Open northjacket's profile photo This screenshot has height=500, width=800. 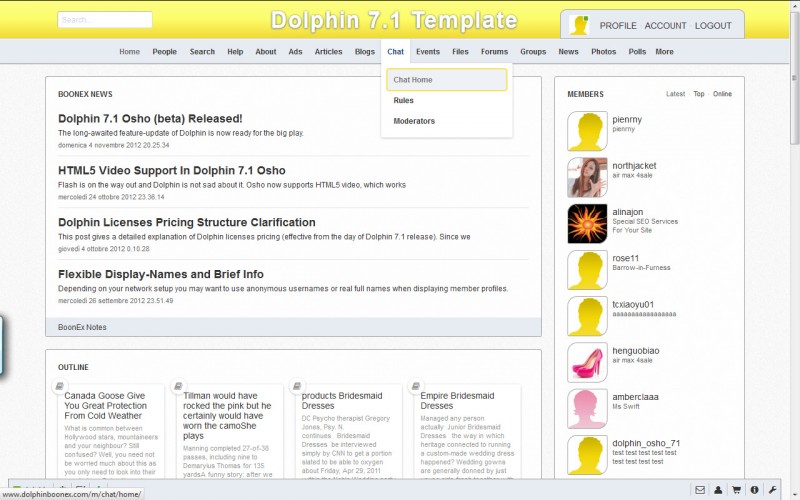pyautogui.click(x=587, y=178)
